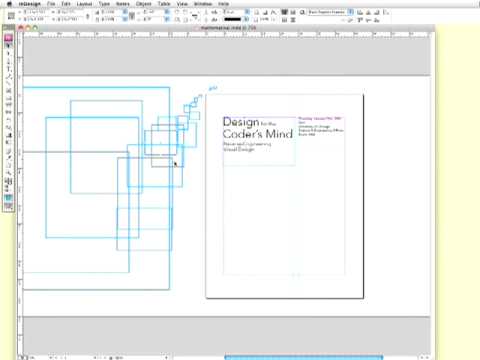Open the Table menu
The width and height of the screenshot is (480, 360).
(164, 4)
